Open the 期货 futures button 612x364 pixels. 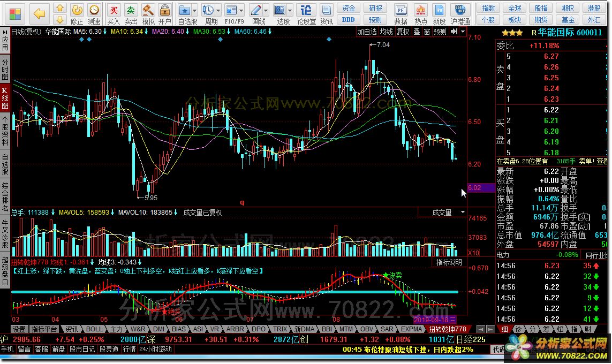click(x=541, y=19)
